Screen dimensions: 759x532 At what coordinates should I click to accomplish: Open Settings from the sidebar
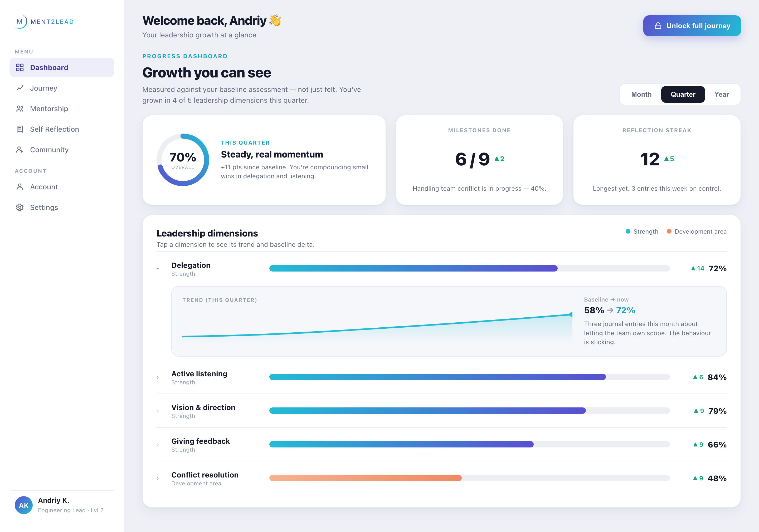tap(62, 207)
